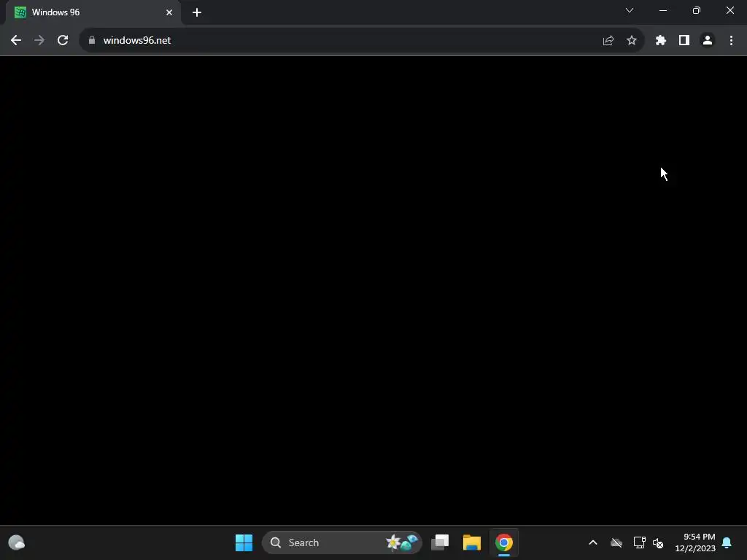Click the muted volume tray icon

pos(658,542)
